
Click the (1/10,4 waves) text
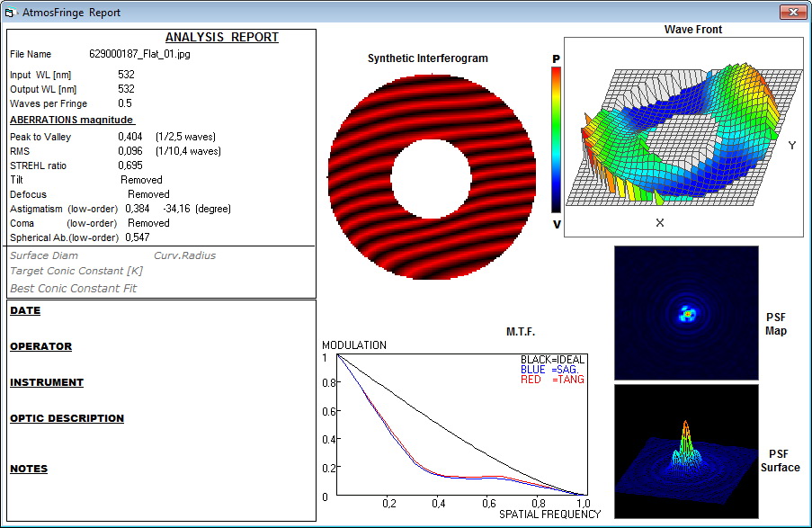click(x=189, y=151)
